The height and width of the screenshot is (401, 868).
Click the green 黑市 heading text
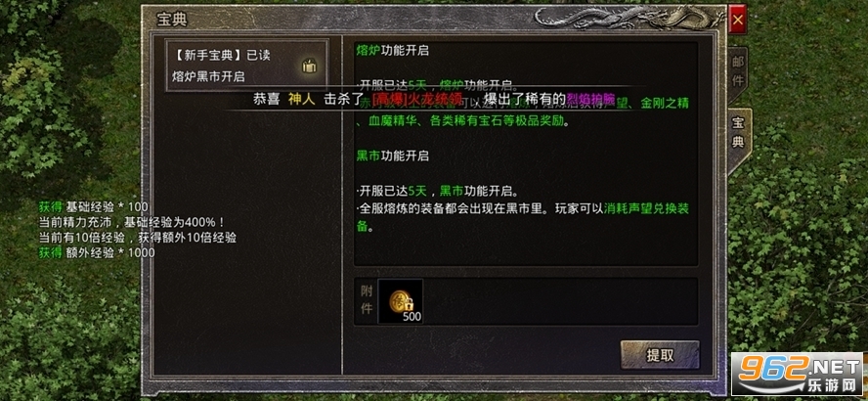369,156
